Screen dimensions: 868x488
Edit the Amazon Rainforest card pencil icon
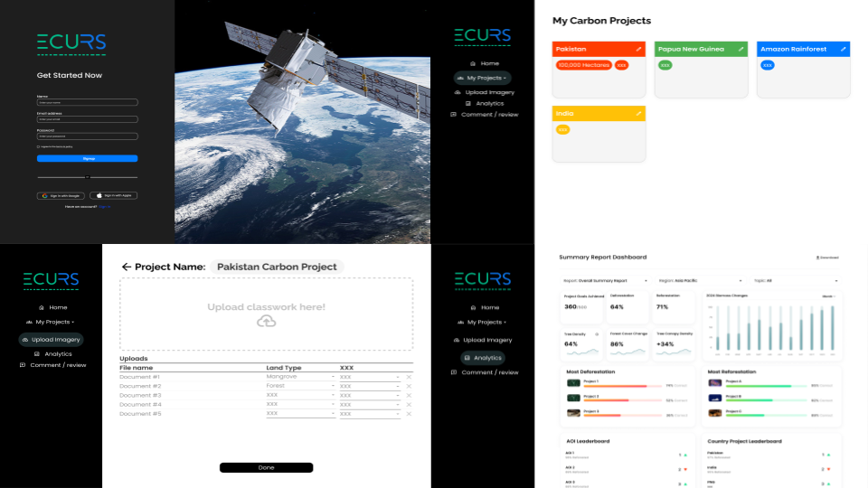pos(843,49)
